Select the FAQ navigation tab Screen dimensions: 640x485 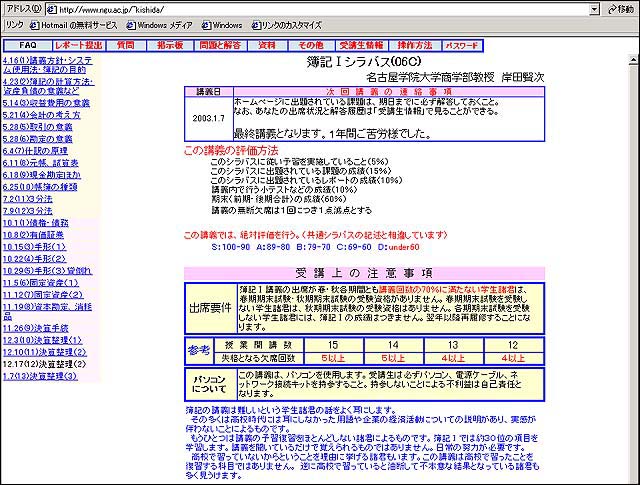(28, 45)
